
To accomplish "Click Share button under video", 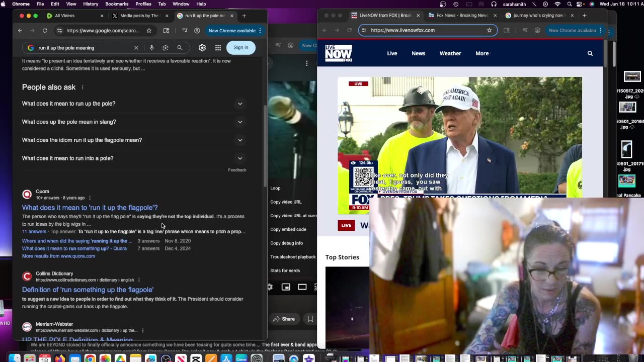I will click(284, 319).
